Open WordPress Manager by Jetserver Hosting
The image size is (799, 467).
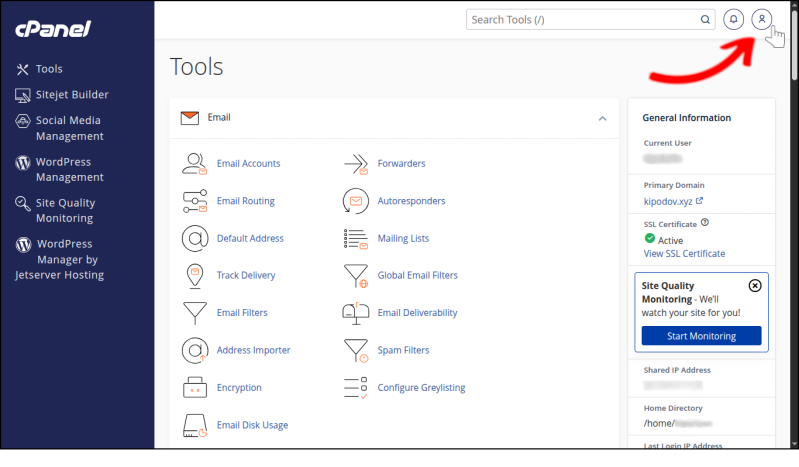pos(60,259)
